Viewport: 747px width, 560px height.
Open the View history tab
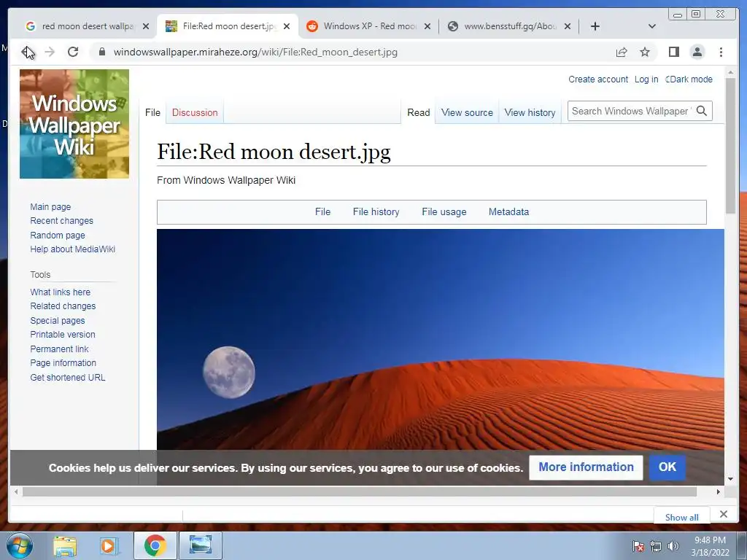click(x=530, y=112)
